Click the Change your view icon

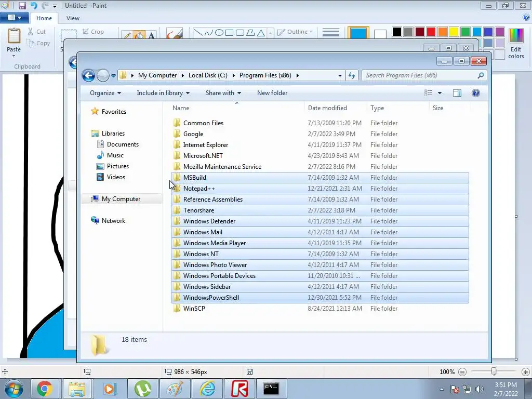coord(429,93)
